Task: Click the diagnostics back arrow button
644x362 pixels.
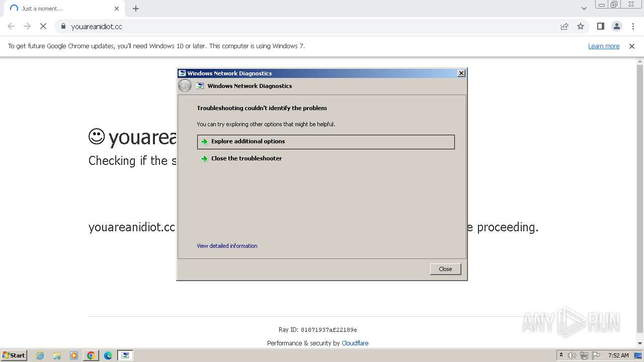Action: tap(185, 86)
